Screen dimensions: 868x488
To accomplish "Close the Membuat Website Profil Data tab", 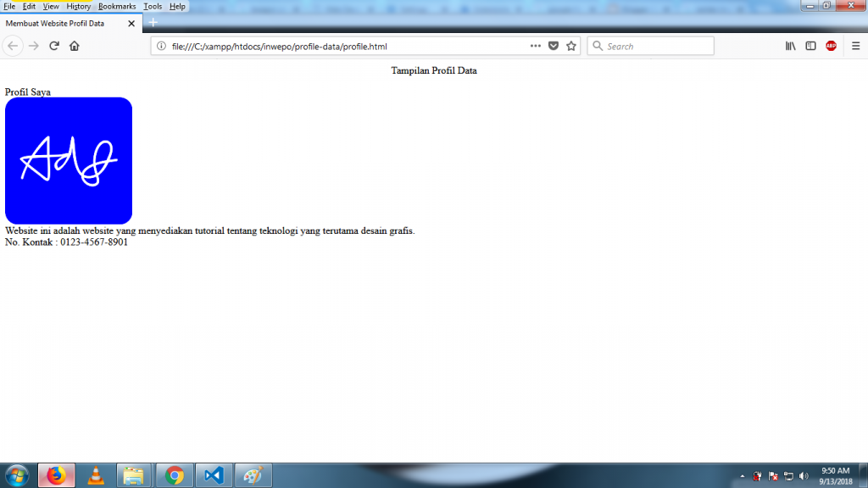I will coord(131,23).
